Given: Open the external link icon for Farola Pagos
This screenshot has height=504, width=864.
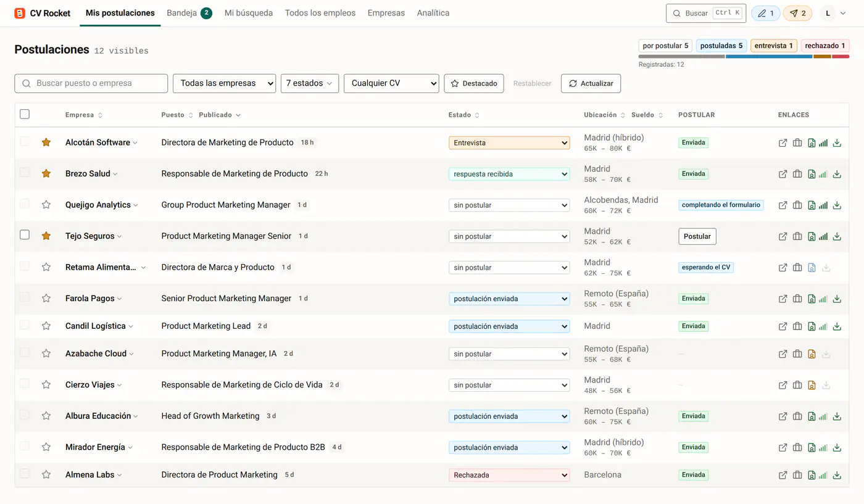Looking at the screenshot, I should coord(783,299).
